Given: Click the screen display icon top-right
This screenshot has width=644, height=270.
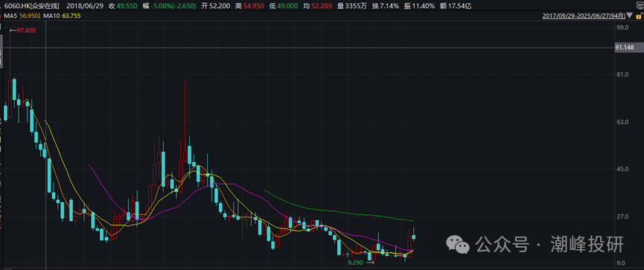Looking at the screenshot, I should click(640, 5).
